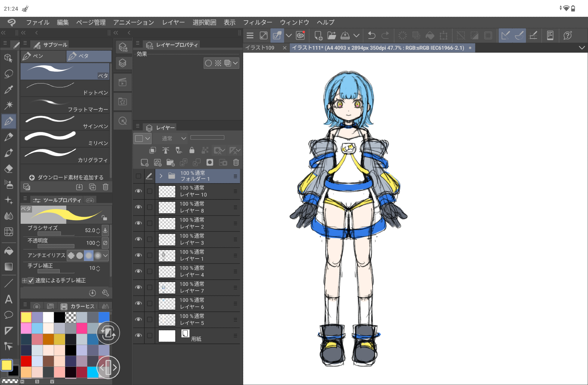
Task: Select the ミリペン sub tool
Action: pyautogui.click(x=65, y=139)
